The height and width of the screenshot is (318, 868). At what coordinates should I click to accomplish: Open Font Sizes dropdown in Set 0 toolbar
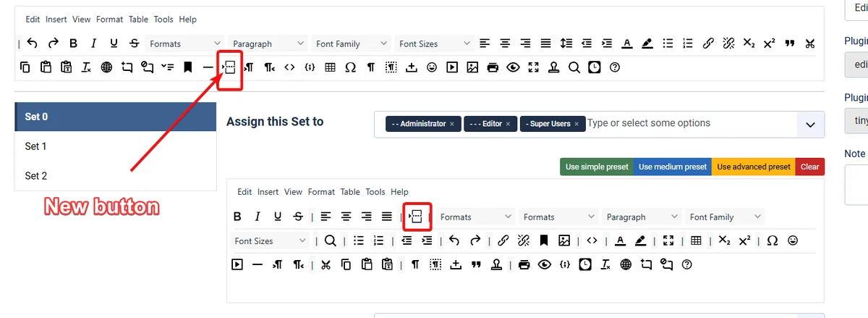click(x=271, y=240)
